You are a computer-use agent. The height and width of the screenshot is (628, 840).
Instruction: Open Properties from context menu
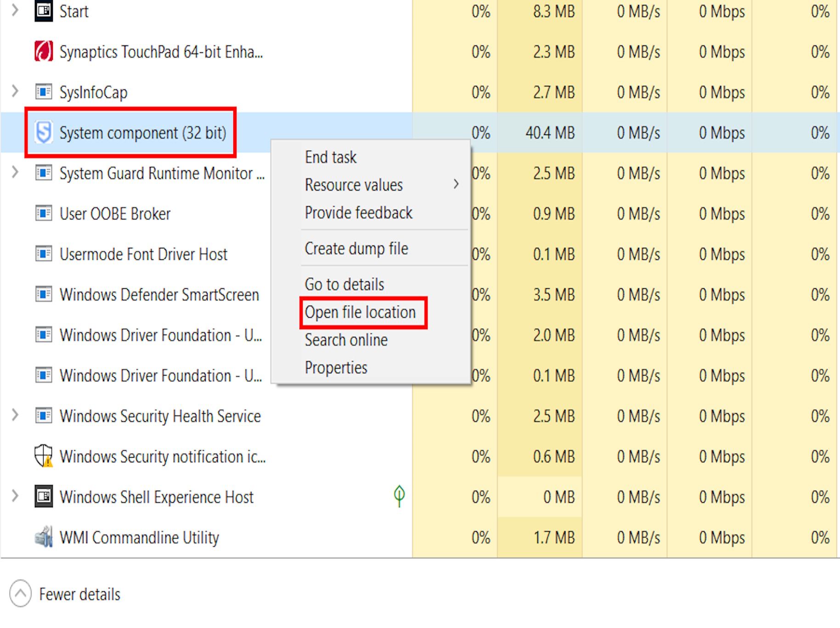pos(336,368)
